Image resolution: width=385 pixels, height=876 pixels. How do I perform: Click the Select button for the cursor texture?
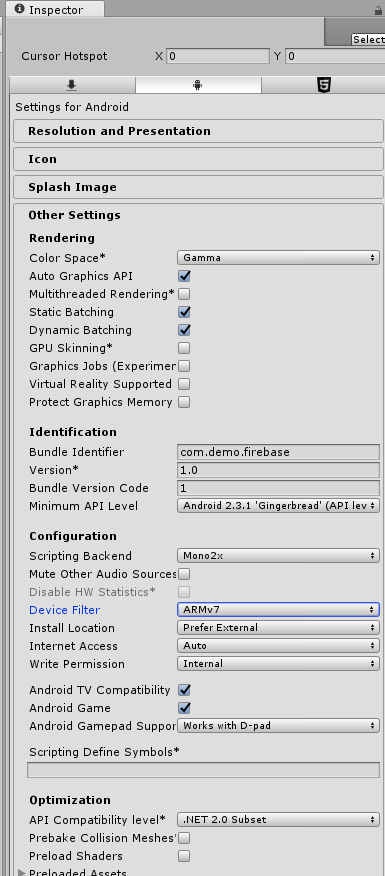368,40
